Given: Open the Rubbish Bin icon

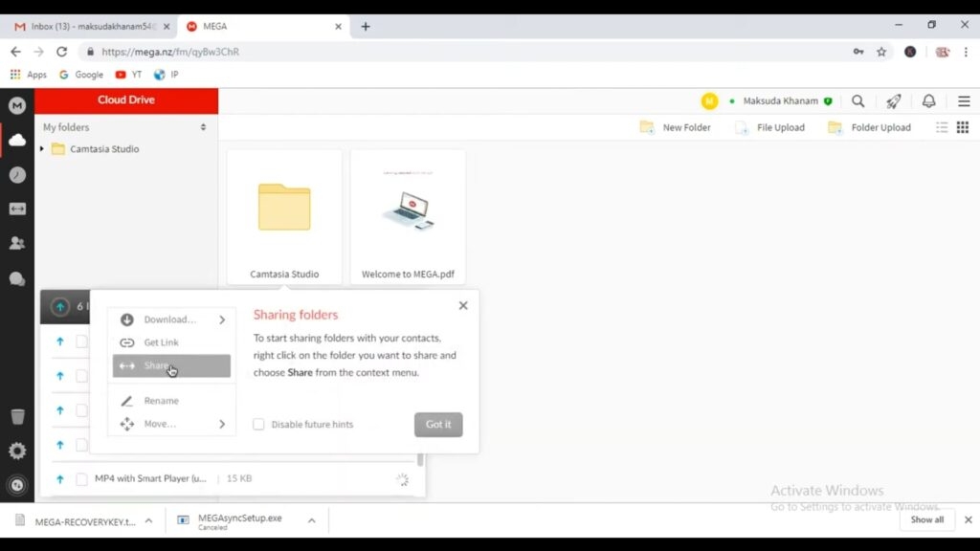Looking at the screenshot, I should [17, 417].
